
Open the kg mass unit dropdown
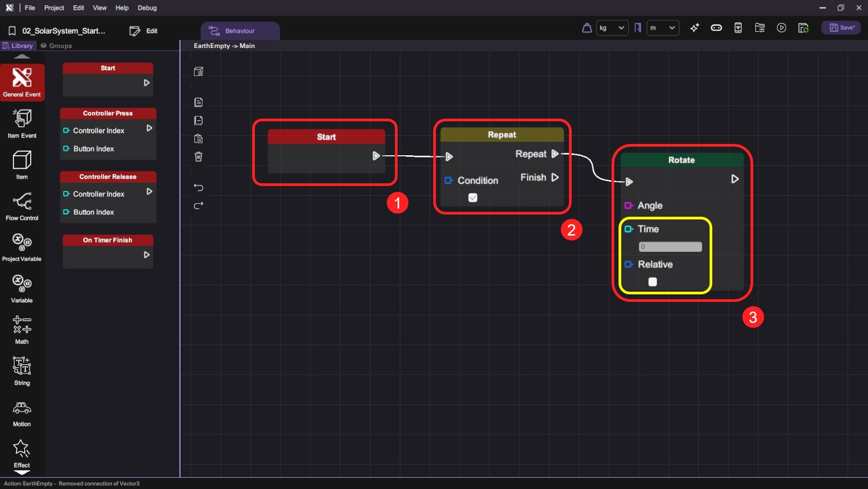point(612,28)
